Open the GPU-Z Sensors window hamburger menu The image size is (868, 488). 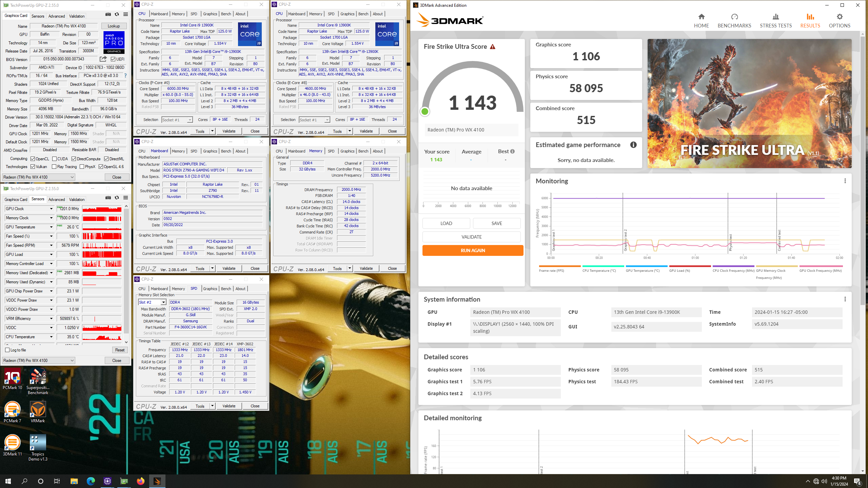(125, 198)
